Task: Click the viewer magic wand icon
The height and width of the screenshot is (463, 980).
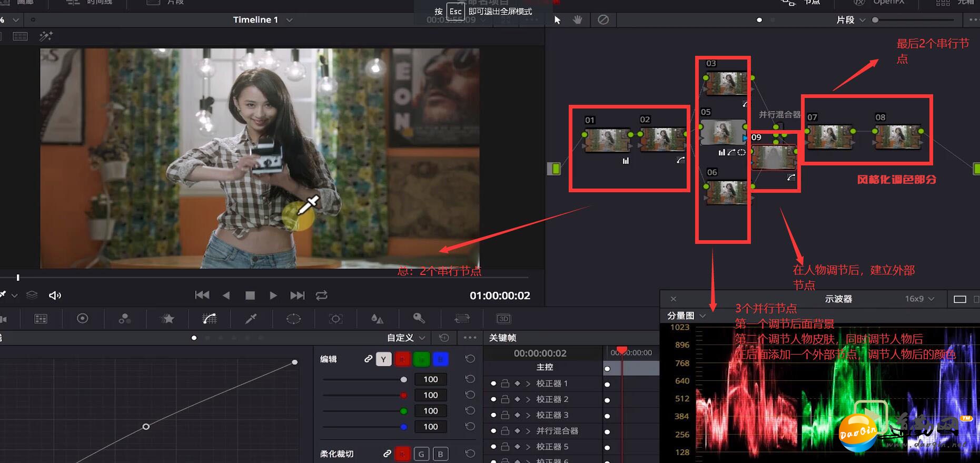Action: pyautogui.click(x=46, y=36)
